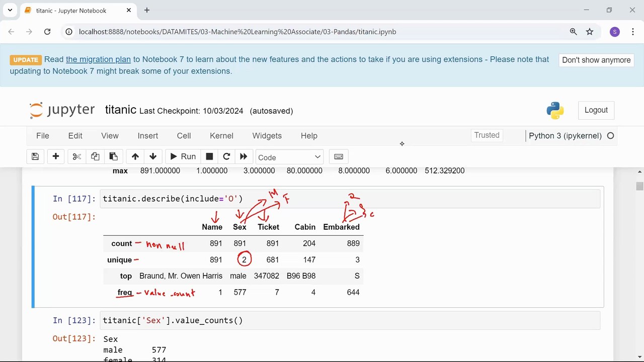Click the titanic.describe(include='O') code cell
This screenshot has height=362, width=644.
pos(351,199)
